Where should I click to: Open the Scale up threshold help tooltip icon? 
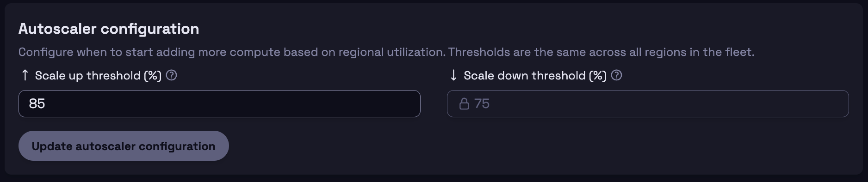(171, 75)
